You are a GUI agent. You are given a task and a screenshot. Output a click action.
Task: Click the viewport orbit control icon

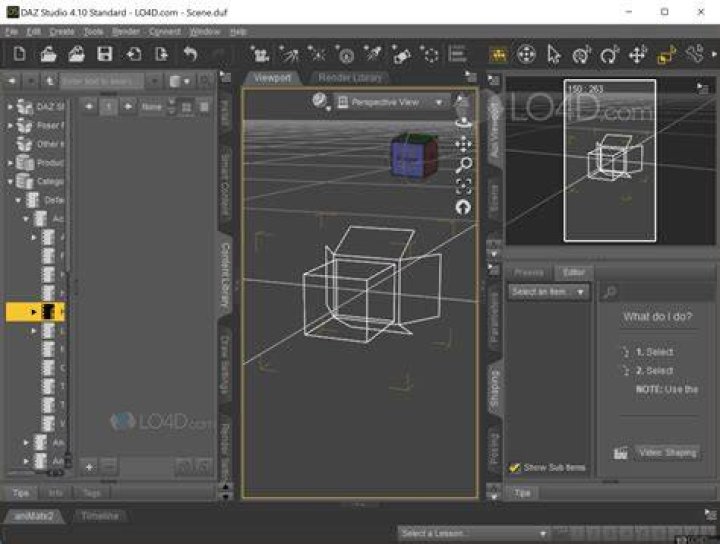(x=463, y=123)
